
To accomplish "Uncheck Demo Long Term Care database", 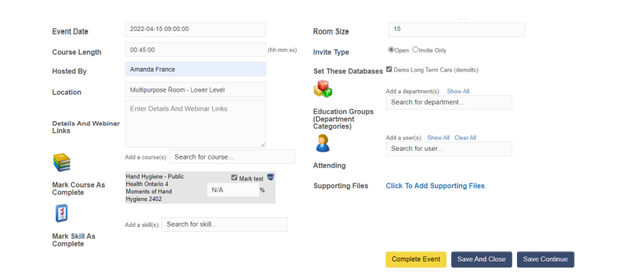I will (389, 69).
